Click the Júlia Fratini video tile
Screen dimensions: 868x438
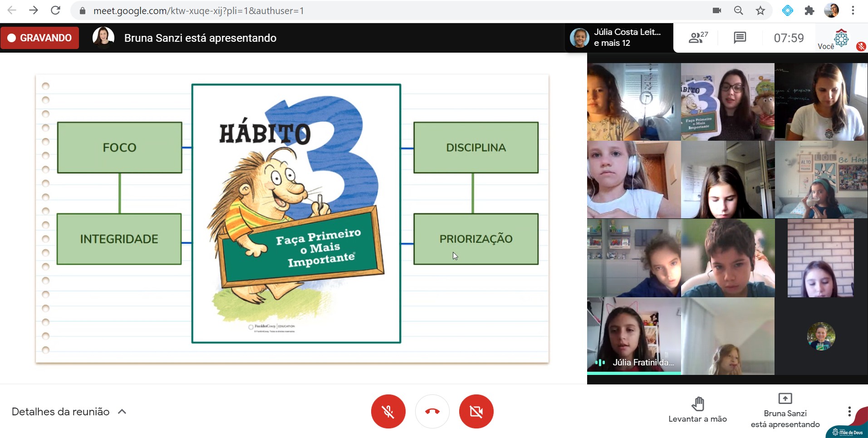634,336
